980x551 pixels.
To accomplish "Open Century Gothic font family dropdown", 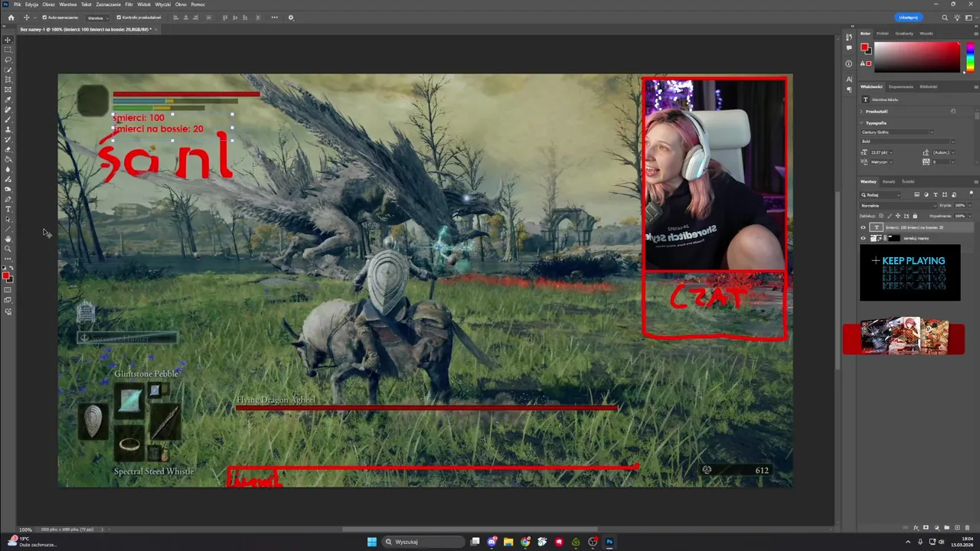I will coord(897,132).
